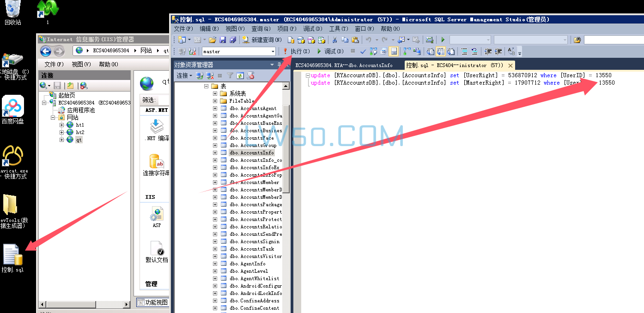Viewport: 644px width, 313px height.
Task: Select the dbo.AccountsMember table in tree
Action: 254,182
